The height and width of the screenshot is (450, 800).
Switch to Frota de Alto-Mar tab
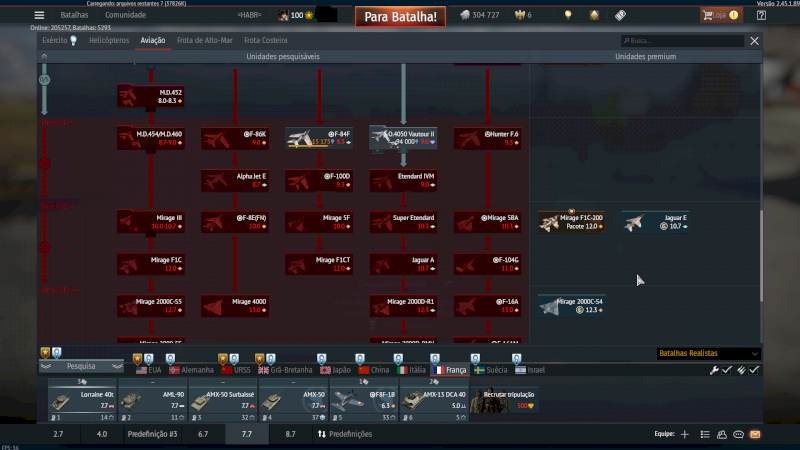205,40
